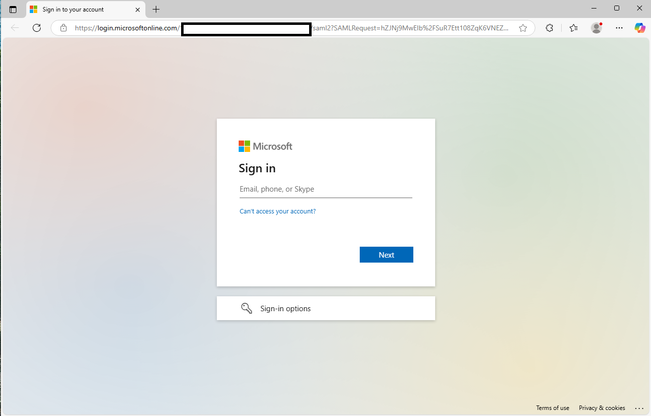Add this page to favorites star

[523, 28]
